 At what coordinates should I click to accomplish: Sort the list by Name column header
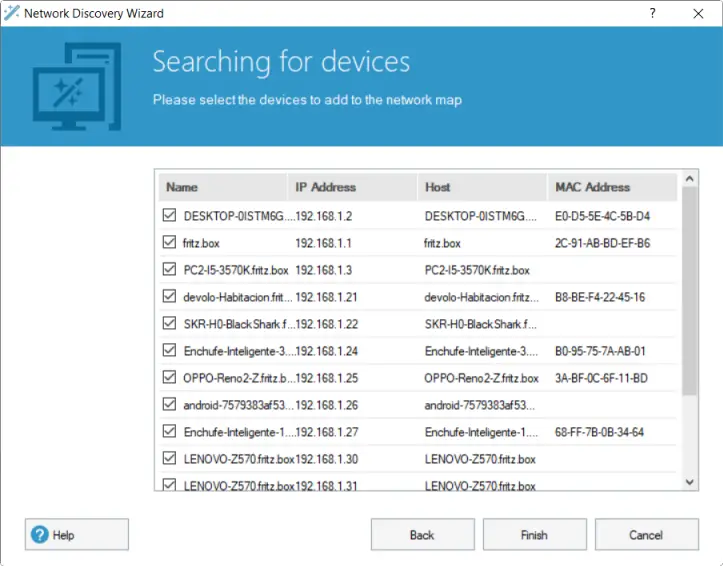pos(222,187)
